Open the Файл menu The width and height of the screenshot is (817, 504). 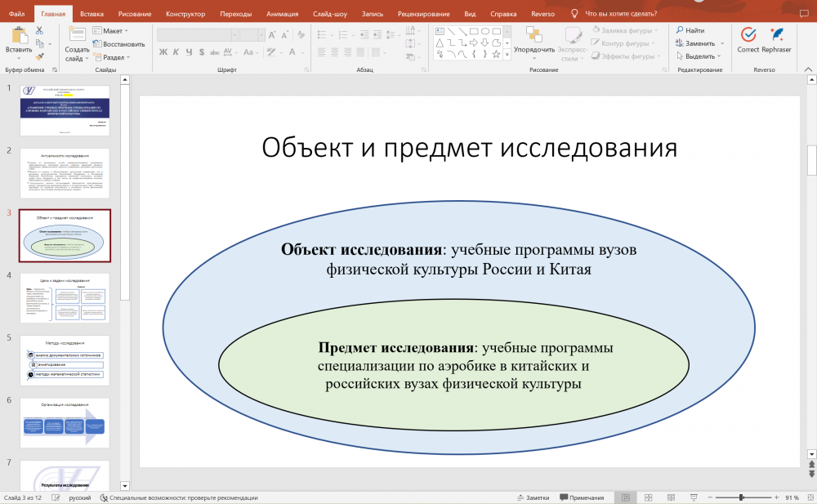[x=16, y=14]
